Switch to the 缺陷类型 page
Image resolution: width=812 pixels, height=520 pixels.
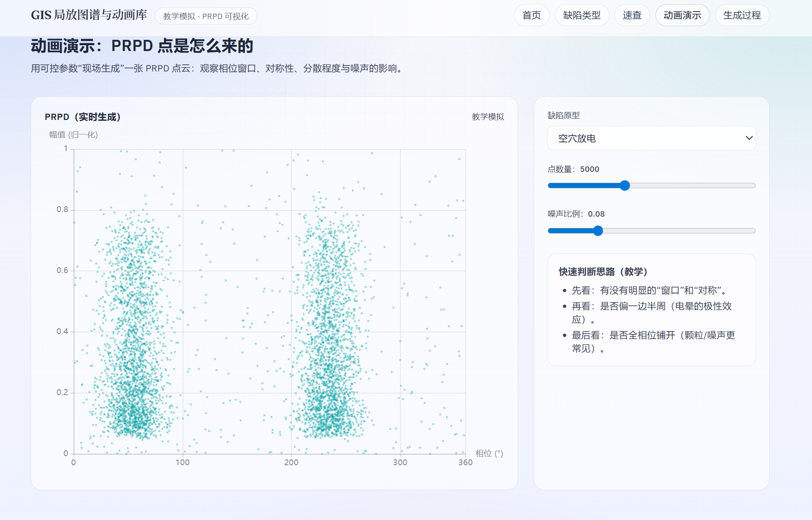582,15
